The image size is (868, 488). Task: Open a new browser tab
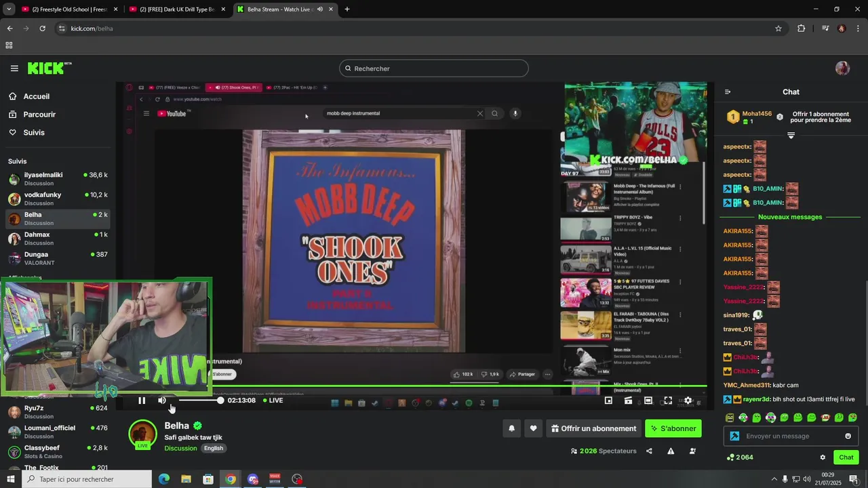[x=347, y=9]
